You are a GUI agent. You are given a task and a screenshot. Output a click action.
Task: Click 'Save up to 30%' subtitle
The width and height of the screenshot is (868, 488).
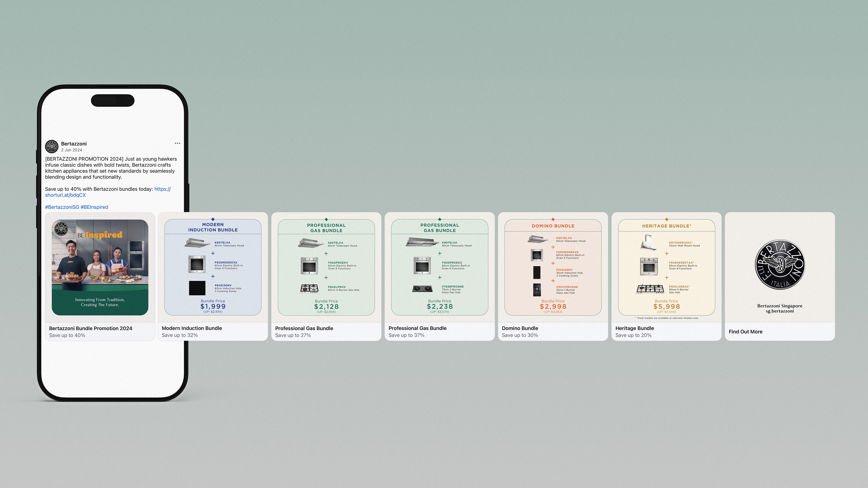(x=520, y=335)
